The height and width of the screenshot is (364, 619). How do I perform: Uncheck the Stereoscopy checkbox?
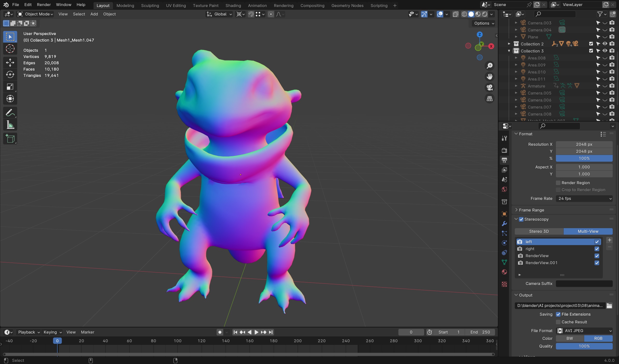click(x=521, y=219)
